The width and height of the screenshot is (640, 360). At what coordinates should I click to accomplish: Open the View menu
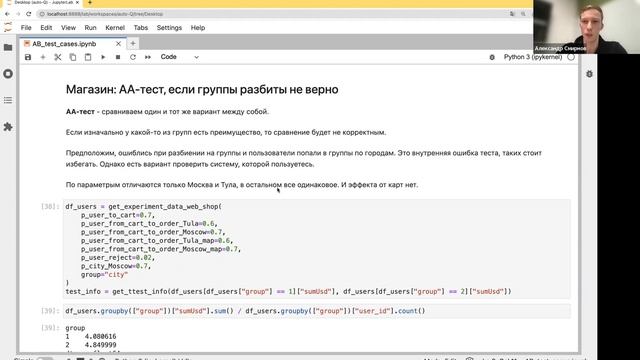68,28
